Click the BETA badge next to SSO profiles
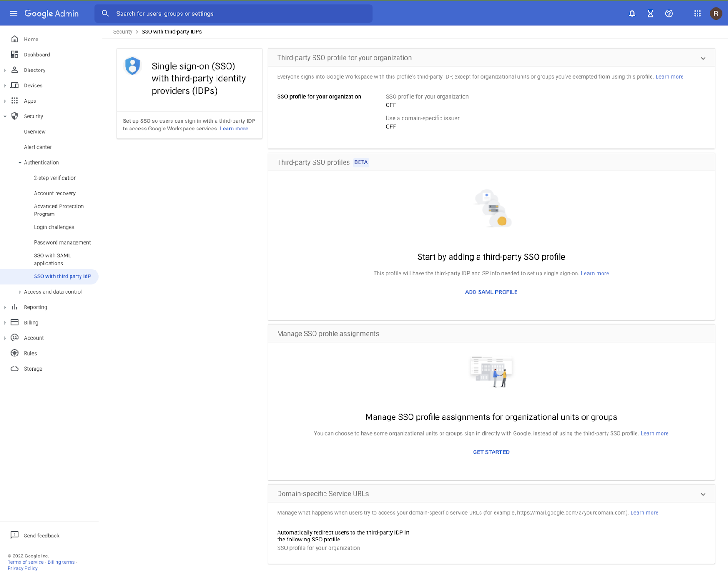The width and height of the screenshot is (728, 576). tap(361, 162)
